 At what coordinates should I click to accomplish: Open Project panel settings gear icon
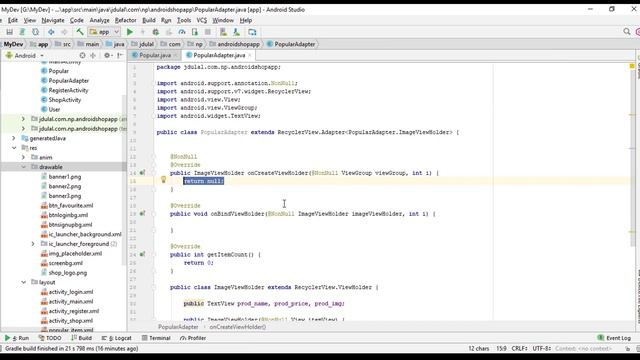[x=107, y=55]
